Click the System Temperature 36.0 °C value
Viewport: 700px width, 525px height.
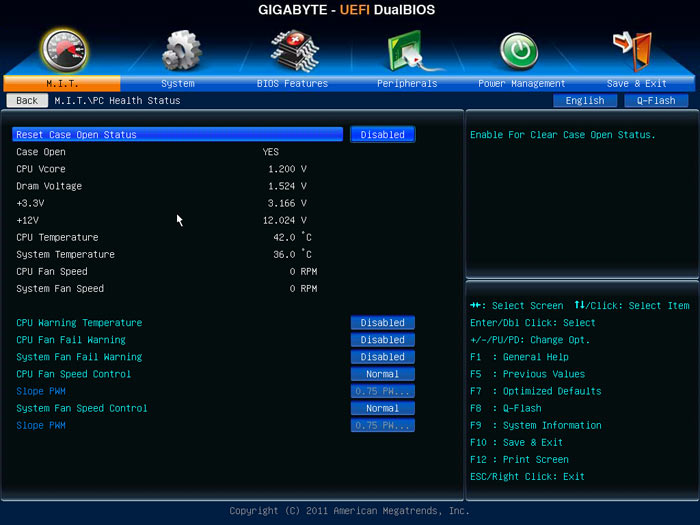(x=292, y=254)
